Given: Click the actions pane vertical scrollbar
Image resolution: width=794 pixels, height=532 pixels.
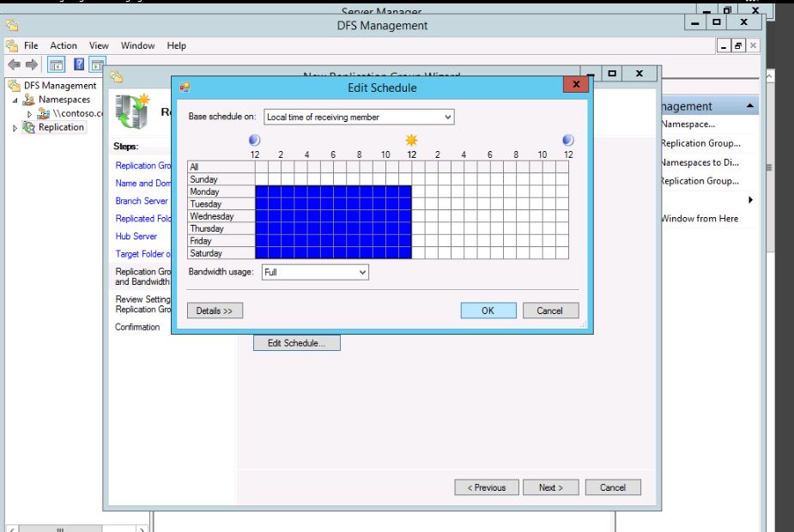Looking at the screenshot, I should [x=769, y=167].
